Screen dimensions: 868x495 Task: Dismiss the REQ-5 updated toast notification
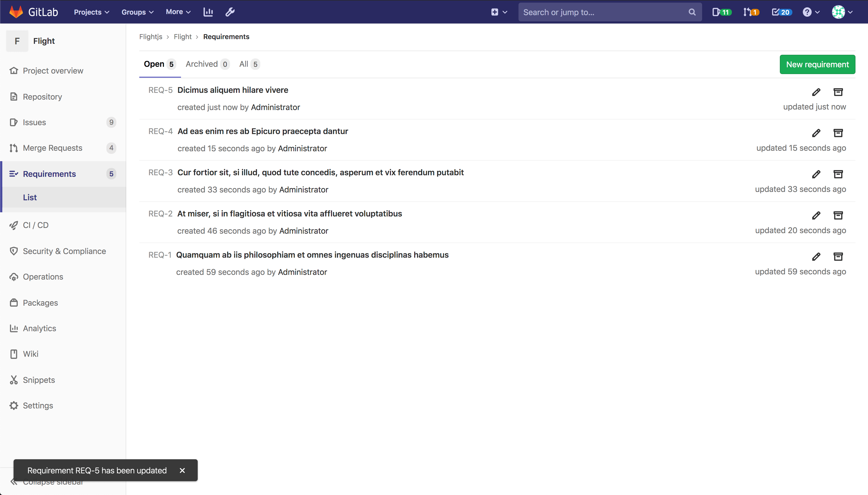pyautogui.click(x=182, y=470)
